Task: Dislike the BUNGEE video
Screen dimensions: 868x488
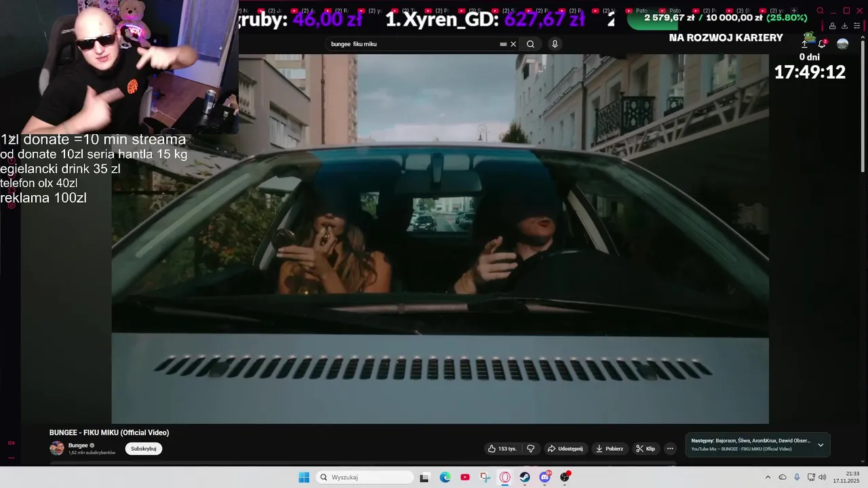Action: (531, 449)
